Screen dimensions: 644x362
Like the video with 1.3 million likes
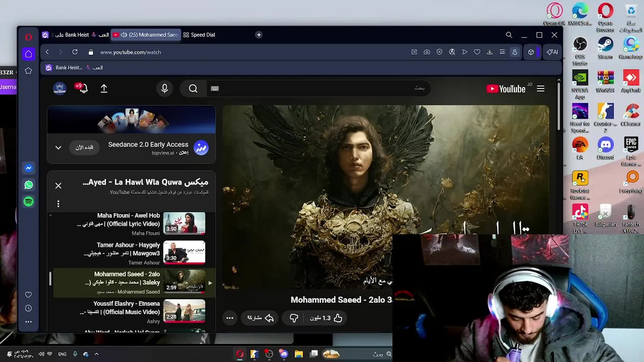point(326,318)
